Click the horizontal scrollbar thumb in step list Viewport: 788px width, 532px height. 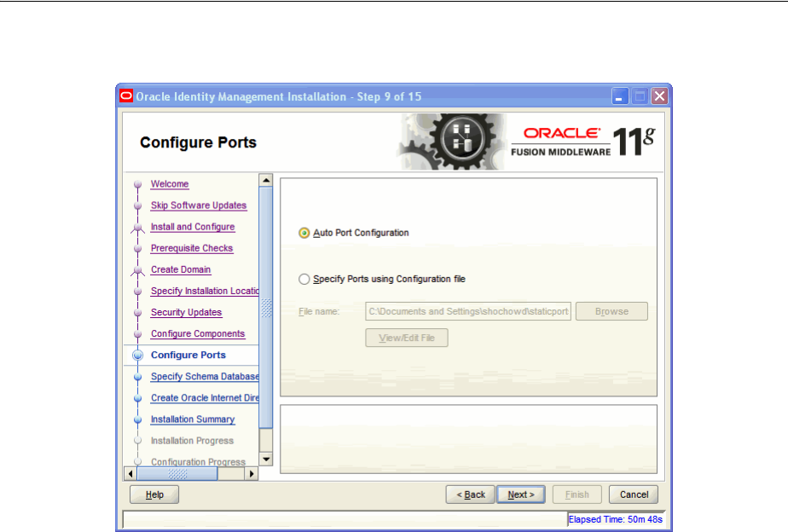click(177, 474)
